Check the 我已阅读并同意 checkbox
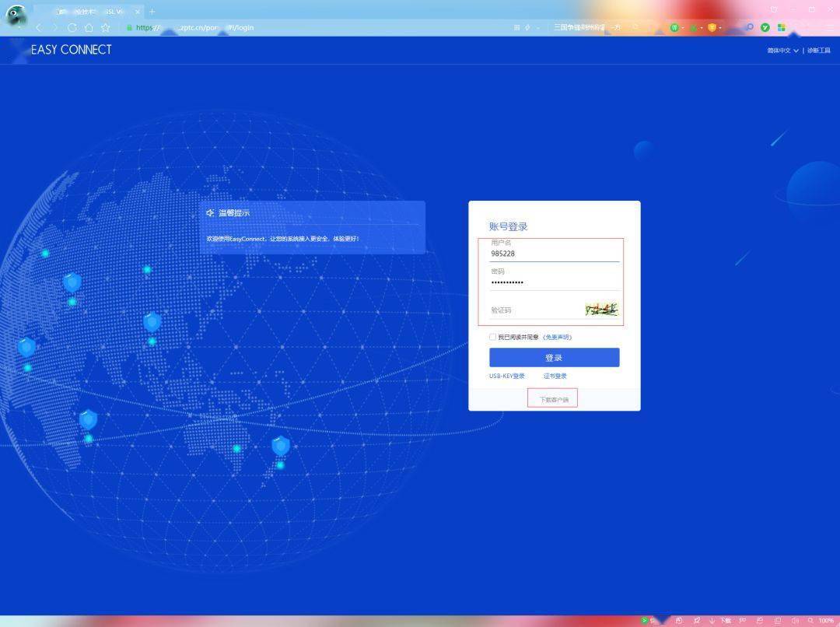This screenshot has height=627, width=840. [492, 337]
